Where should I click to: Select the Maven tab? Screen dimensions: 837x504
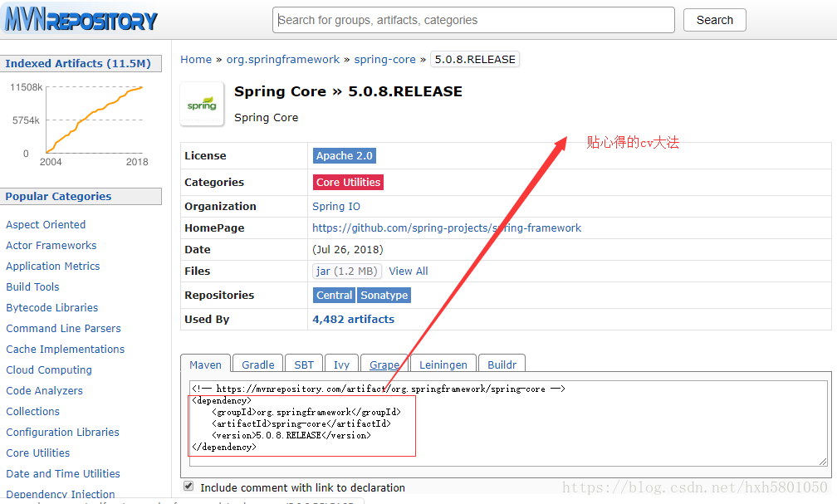206,364
